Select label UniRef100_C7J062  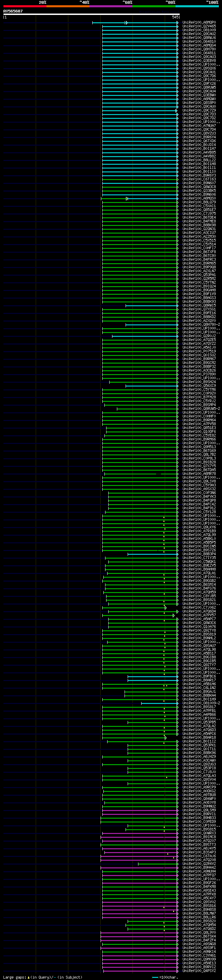(x=199, y=608)
